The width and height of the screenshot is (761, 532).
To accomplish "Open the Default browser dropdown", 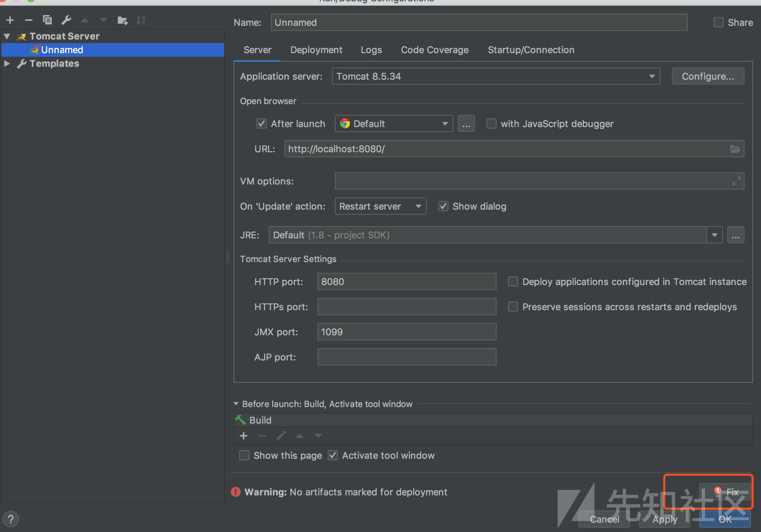I will click(x=394, y=124).
